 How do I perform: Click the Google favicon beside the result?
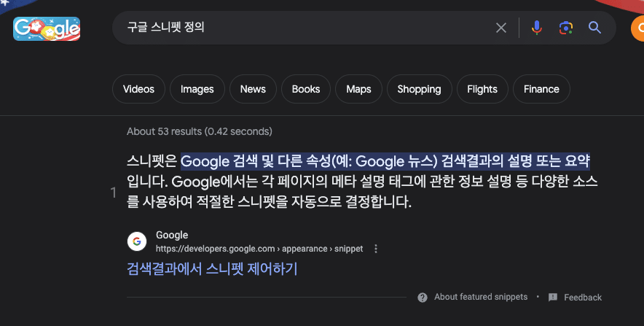[137, 241]
